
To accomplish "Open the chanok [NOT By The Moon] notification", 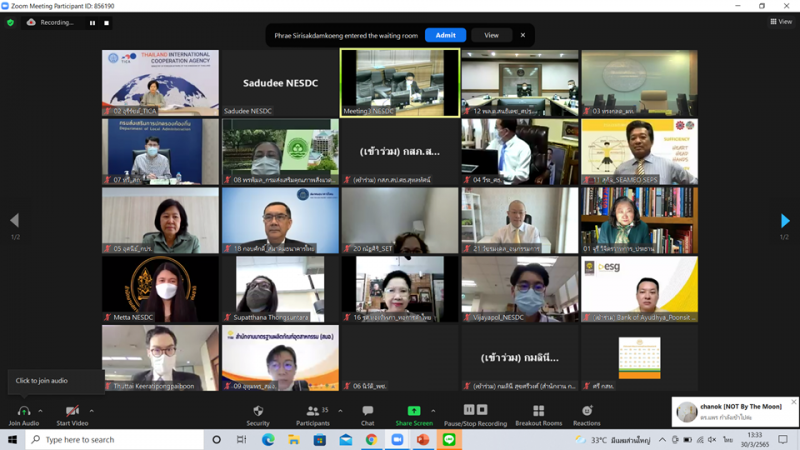I will coord(735,412).
